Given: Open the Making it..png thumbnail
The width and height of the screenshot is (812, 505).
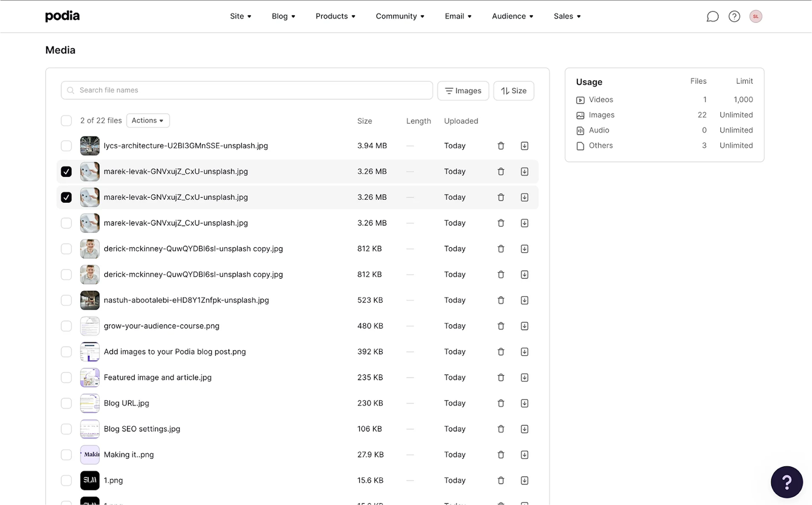Looking at the screenshot, I should 90,455.
